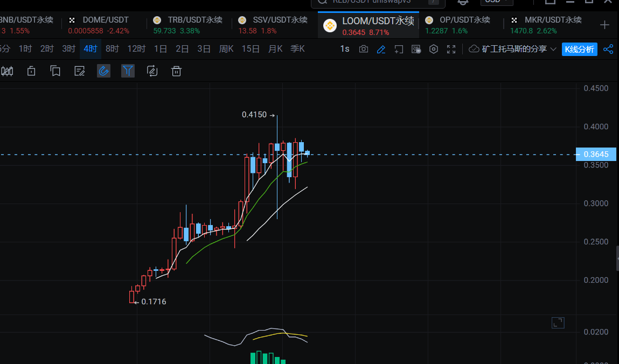619x364 pixels.
Task: Select the active 4时 timeframe
Action: coord(91,49)
